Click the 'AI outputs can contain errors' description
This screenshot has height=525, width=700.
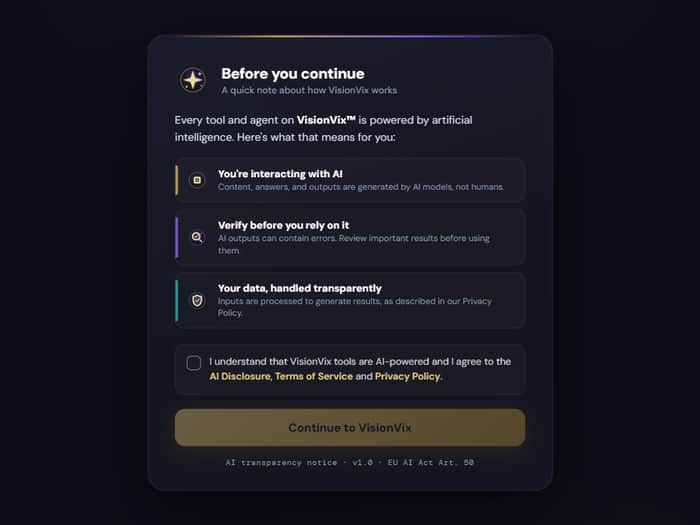pyautogui.click(x=354, y=244)
